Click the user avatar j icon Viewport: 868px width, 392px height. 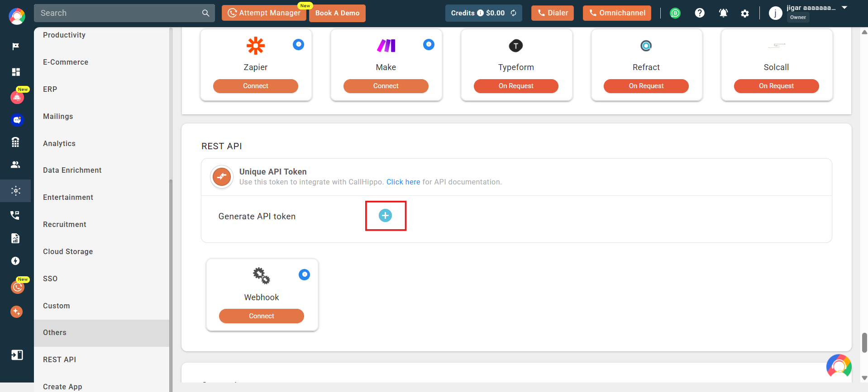click(x=775, y=14)
